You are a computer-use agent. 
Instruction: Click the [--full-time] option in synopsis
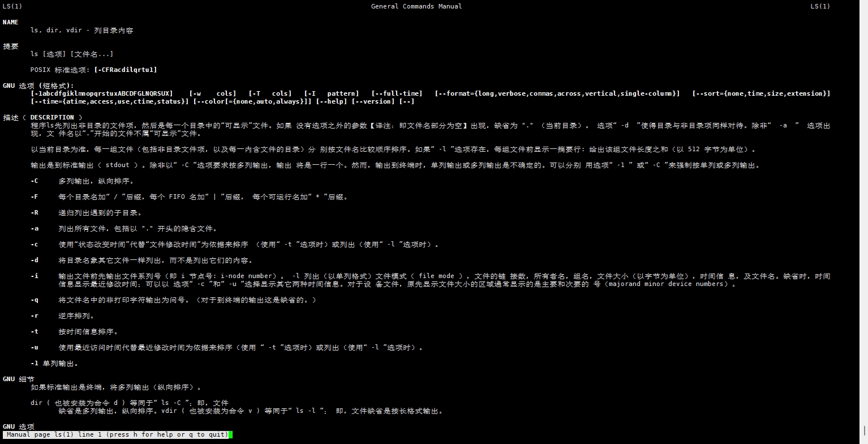point(397,93)
